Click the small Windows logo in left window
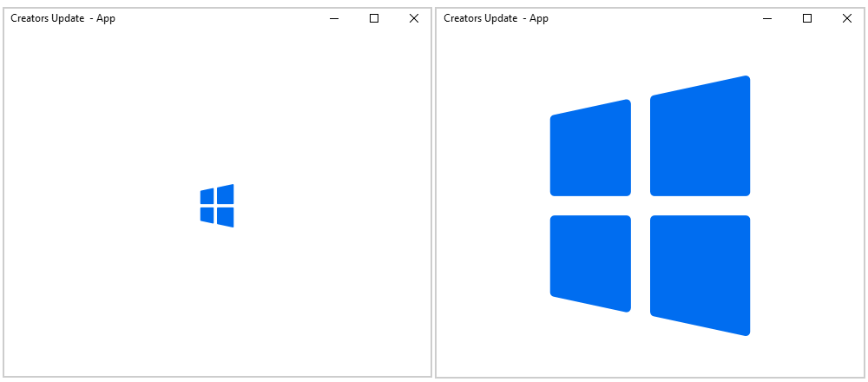 click(x=217, y=206)
